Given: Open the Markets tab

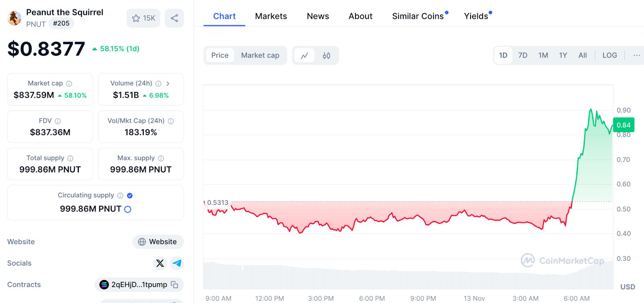Looking at the screenshot, I should coord(271,17).
